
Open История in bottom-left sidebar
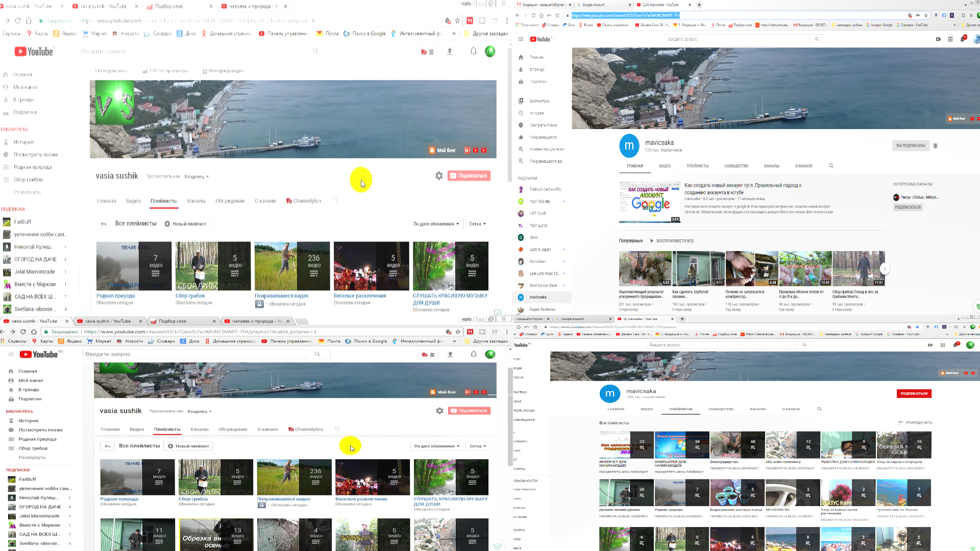[28, 421]
